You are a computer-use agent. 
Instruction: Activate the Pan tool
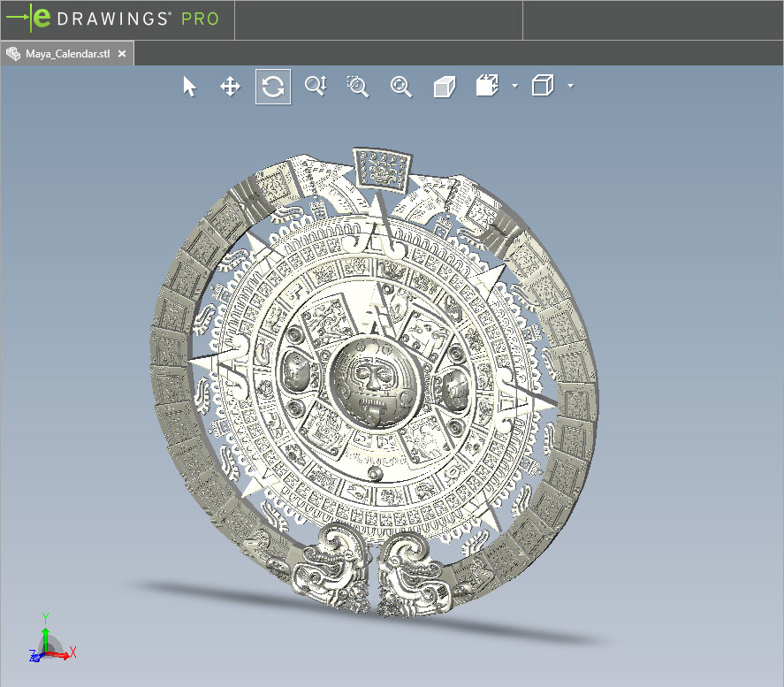click(230, 87)
